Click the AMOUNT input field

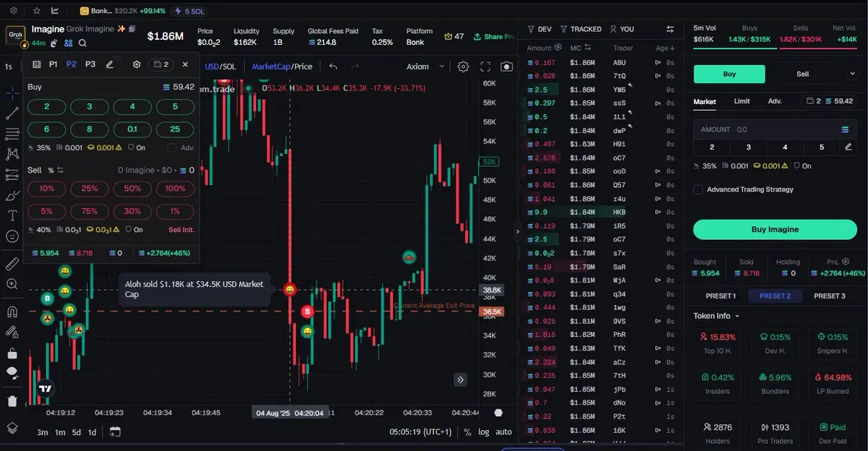[x=775, y=129]
